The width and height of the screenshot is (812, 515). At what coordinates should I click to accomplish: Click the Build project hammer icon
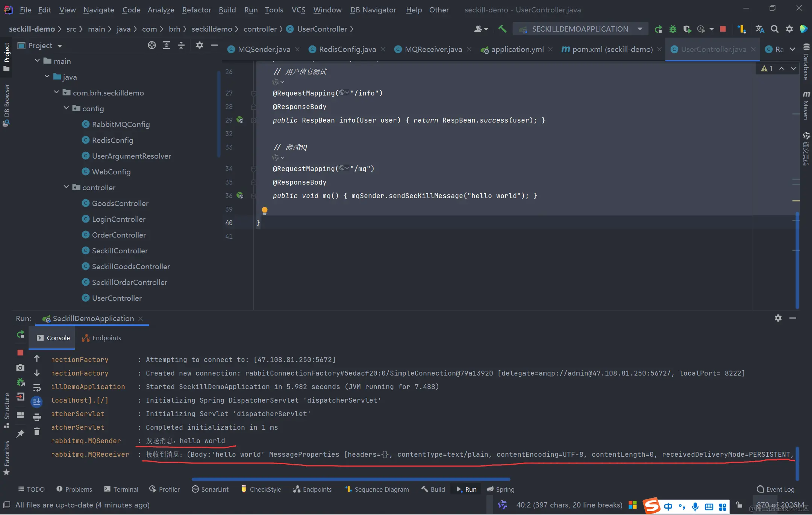tap(502, 29)
